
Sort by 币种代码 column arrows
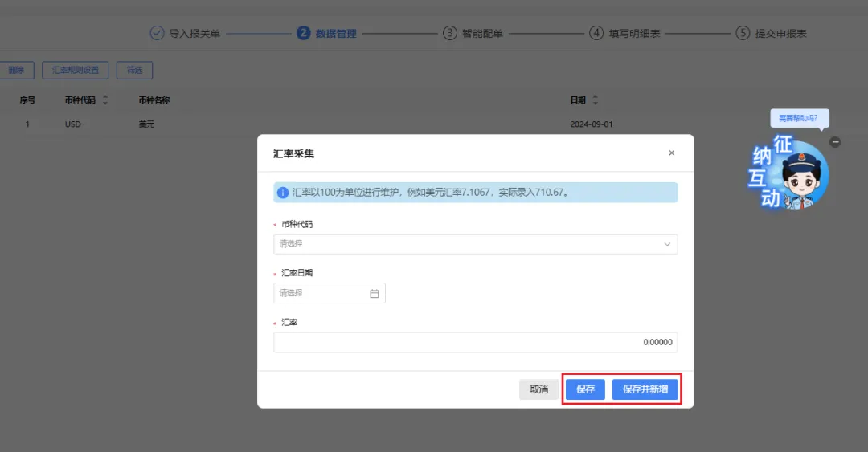click(x=105, y=100)
